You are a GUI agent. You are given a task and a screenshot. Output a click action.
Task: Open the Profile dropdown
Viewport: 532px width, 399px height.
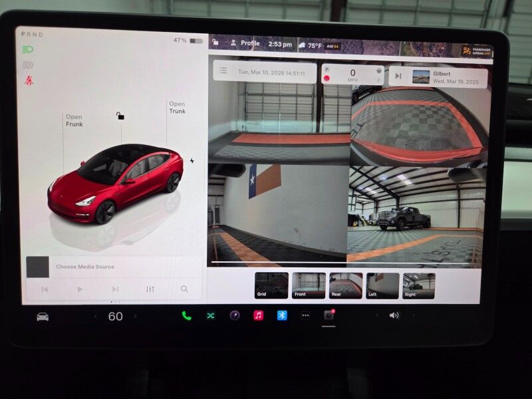click(x=245, y=43)
